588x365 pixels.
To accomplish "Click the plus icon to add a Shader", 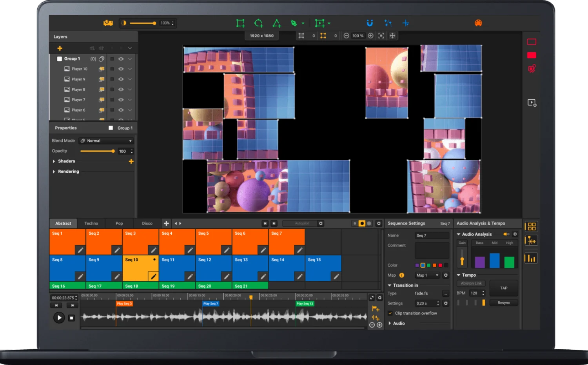I will tap(131, 161).
